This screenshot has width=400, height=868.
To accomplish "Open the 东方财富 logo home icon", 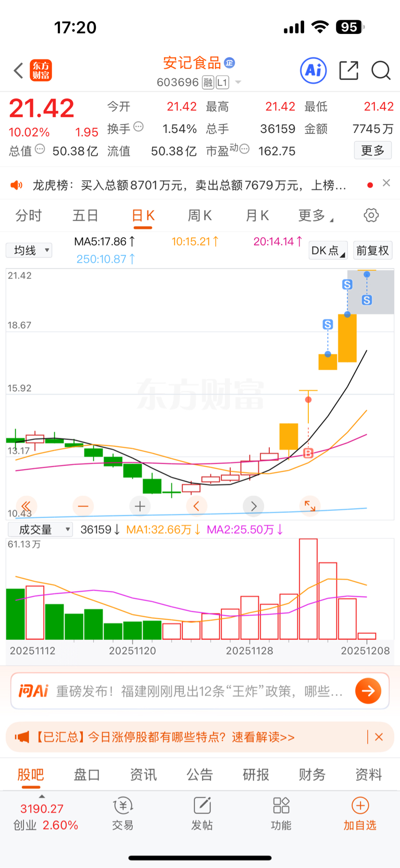I will point(41,70).
